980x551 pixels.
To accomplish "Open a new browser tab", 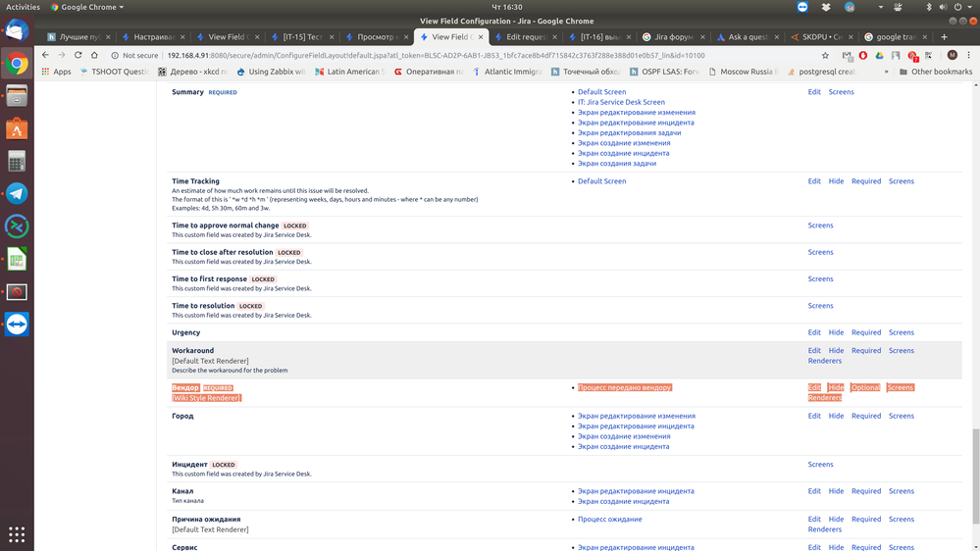I will pos(944,37).
